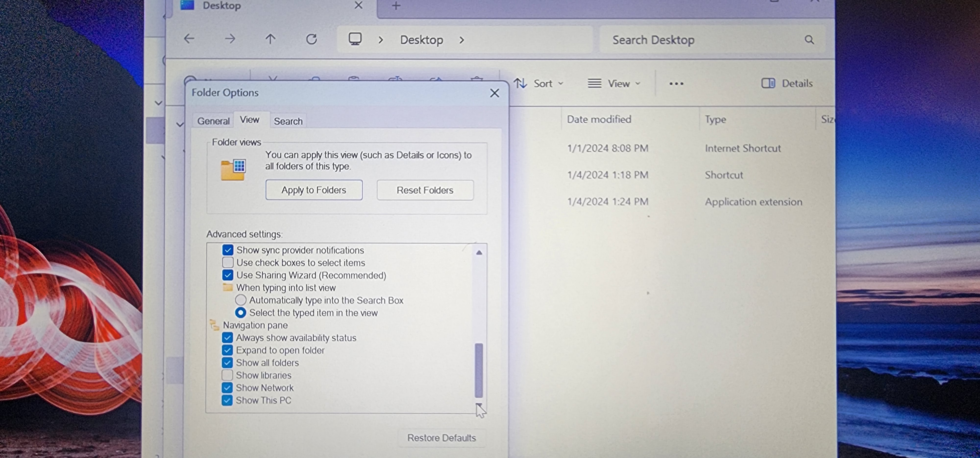This screenshot has width=980, height=458.
Task: Check the Show libraries option
Action: [228, 375]
